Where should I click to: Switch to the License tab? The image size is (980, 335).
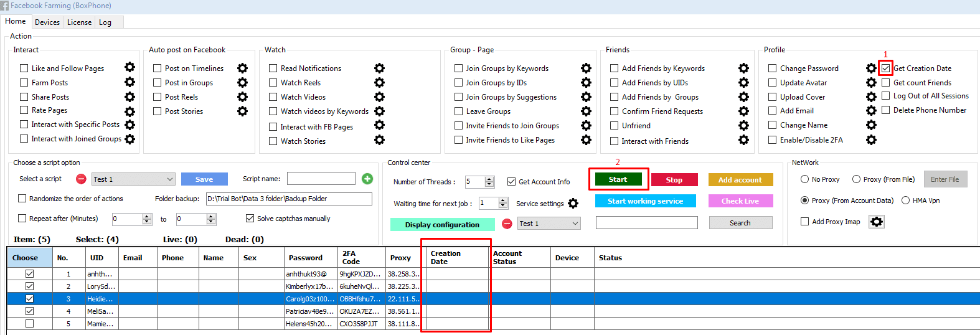(x=79, y=22)
